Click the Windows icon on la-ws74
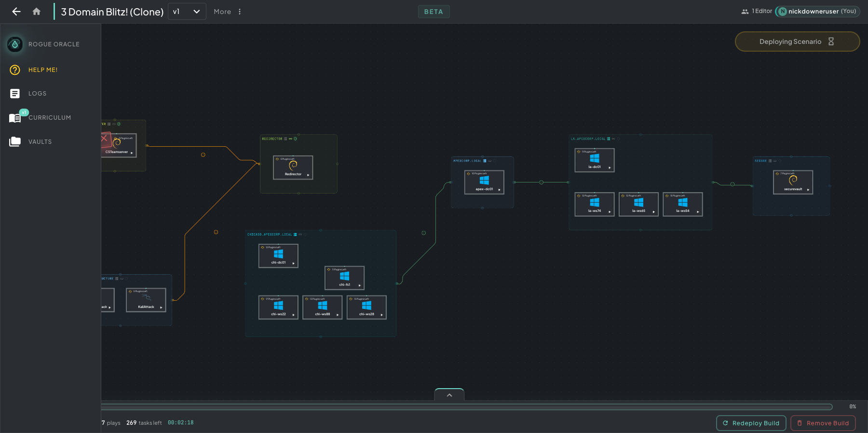 click(595, 202)
